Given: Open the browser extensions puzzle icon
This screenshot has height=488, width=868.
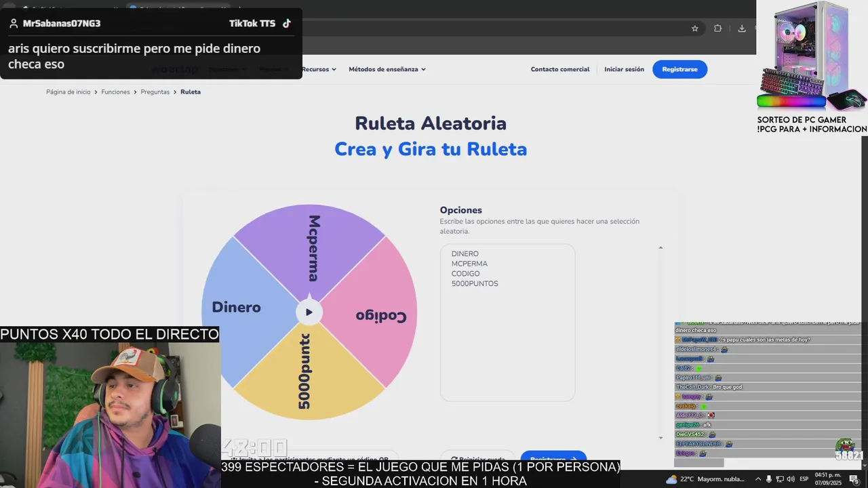Looking at the screenshot, I should 717,28.
